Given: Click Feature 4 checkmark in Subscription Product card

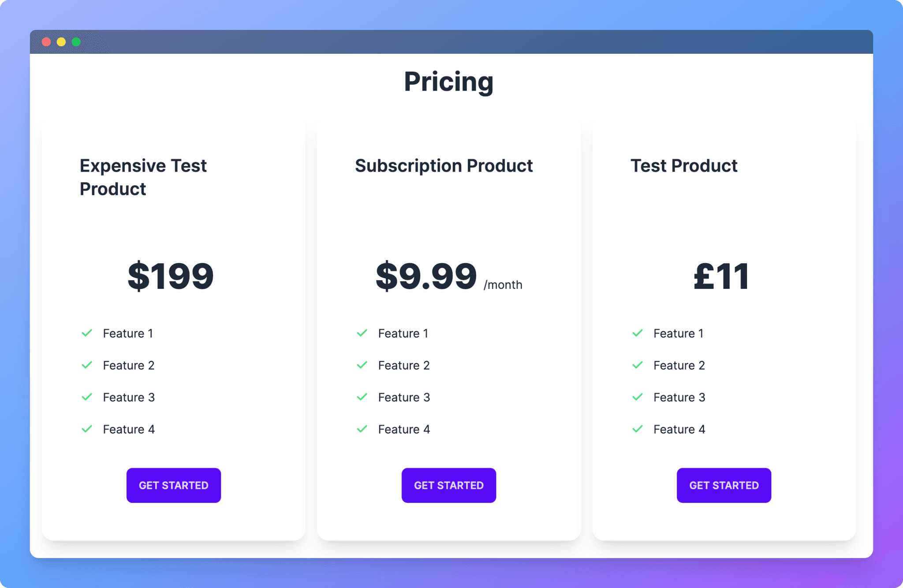Looking at the screenshot, I should 362,429.
